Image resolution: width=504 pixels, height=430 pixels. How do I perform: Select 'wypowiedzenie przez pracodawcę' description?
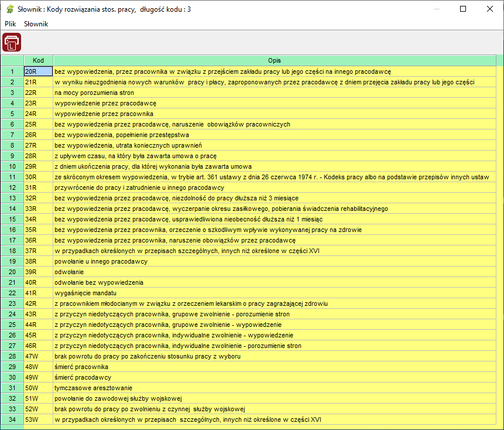coord(275,103)
